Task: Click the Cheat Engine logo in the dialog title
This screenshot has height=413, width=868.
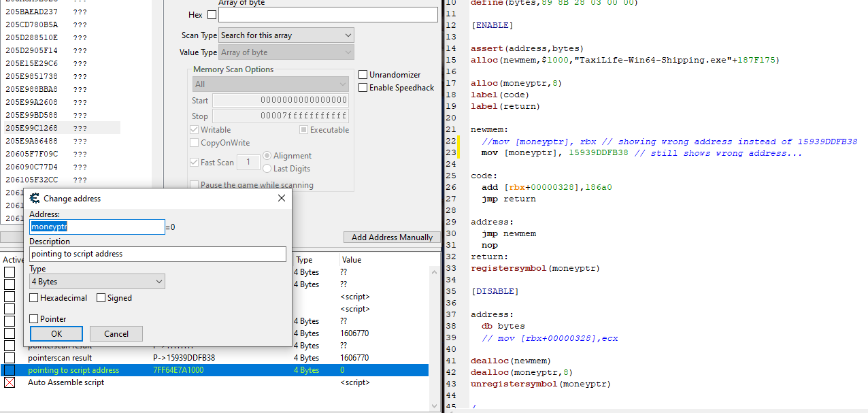Action: (35, 199)
